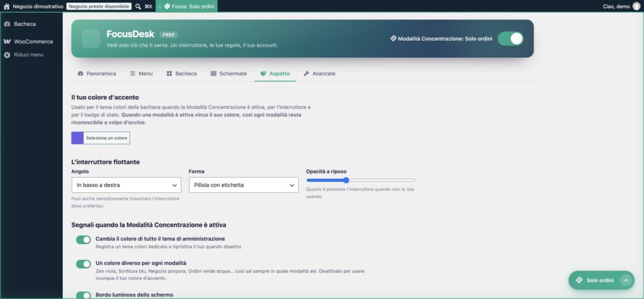Expand the floating switcher chevron-up button
Image resolution: width=644 pixels, height=299 pixels.
pyautogui.click(x=626, y=281)
